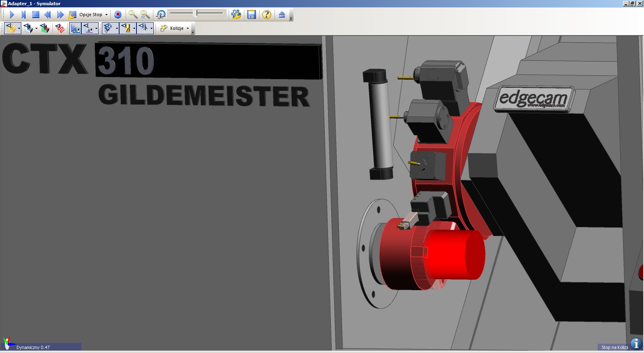Image resolution: width=644 pixels, height=353 pixels.
Task: Save with the floppy disk icon
Action: click(252, 15)
